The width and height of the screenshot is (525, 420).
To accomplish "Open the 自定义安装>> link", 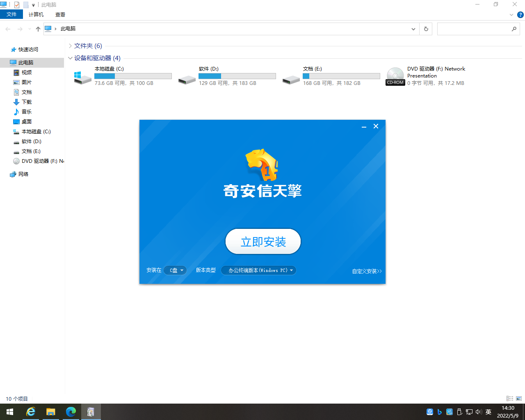I will point(367,271).
